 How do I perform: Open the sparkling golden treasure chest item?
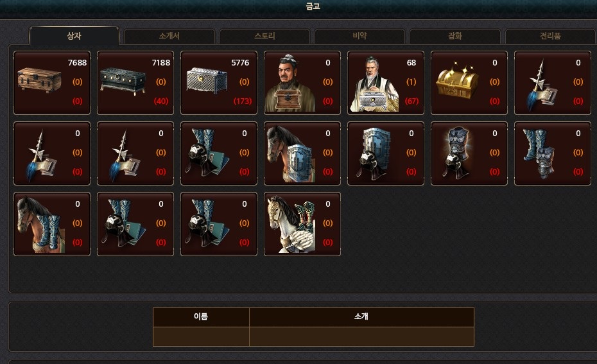click(469, 83)
